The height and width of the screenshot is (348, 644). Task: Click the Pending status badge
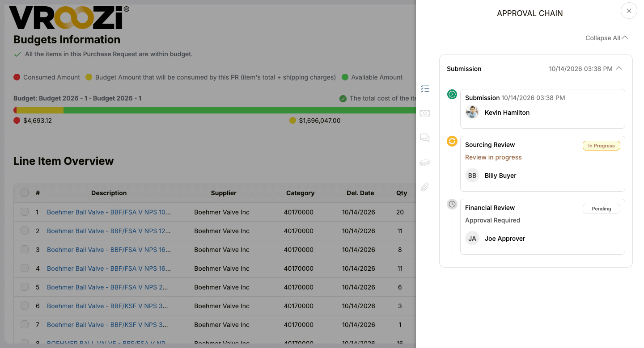point(601,209)
